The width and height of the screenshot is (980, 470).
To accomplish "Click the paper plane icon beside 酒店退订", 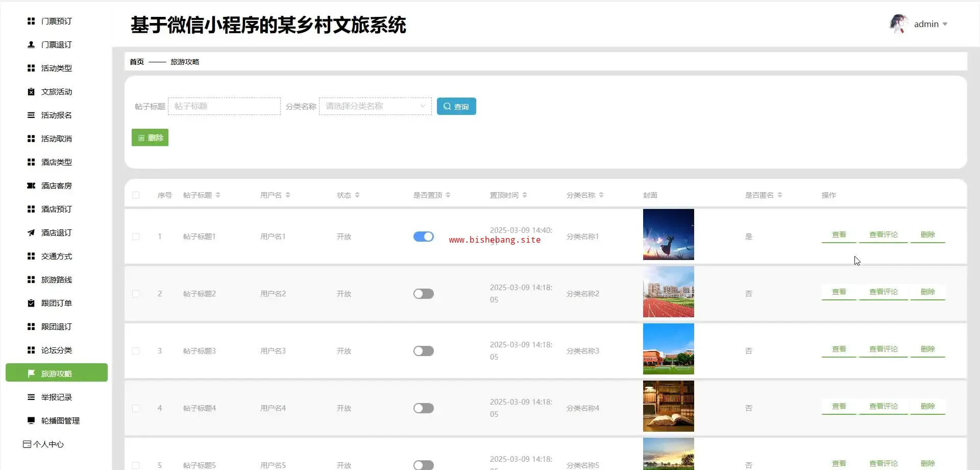I will coord(31,233).
